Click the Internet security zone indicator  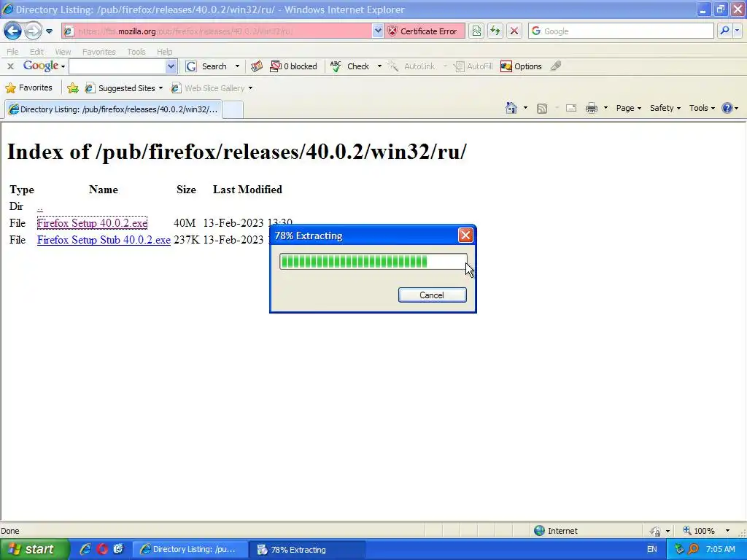click(555, 531)
